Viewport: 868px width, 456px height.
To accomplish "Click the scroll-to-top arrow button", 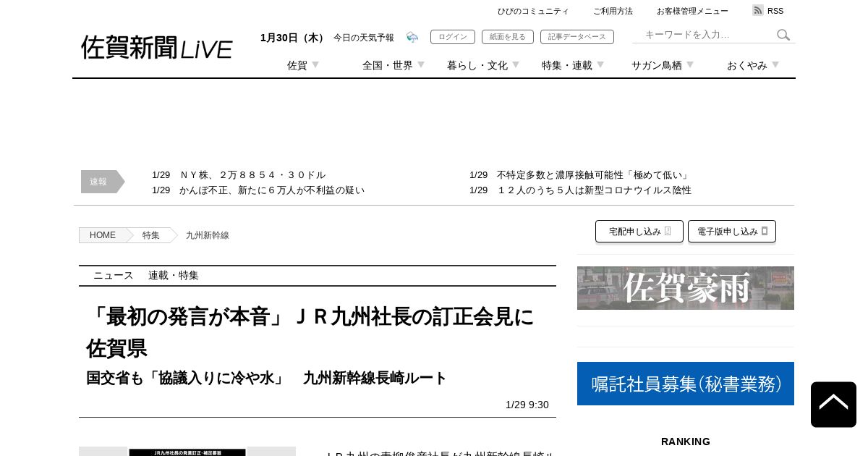I will 833,405.
